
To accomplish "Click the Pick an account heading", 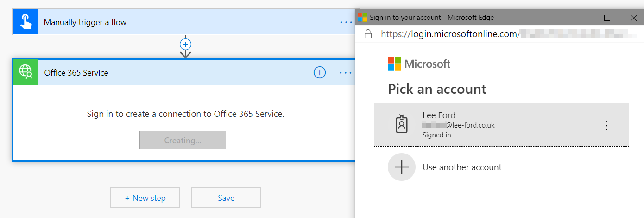I will [437, 89].
